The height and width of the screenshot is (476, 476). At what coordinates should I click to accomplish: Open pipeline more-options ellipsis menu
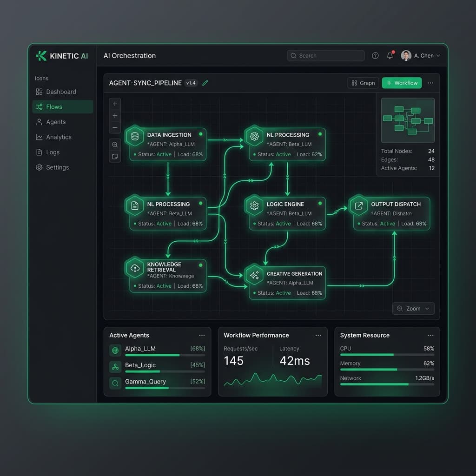coord(430,83)
